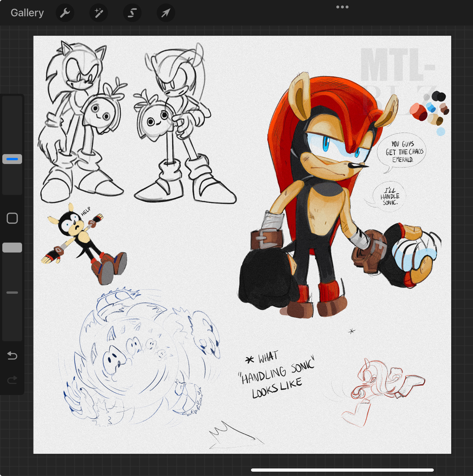Tap the blue spin-dash sketch
This screenshot has width=473, height=476.
(139, 356)
